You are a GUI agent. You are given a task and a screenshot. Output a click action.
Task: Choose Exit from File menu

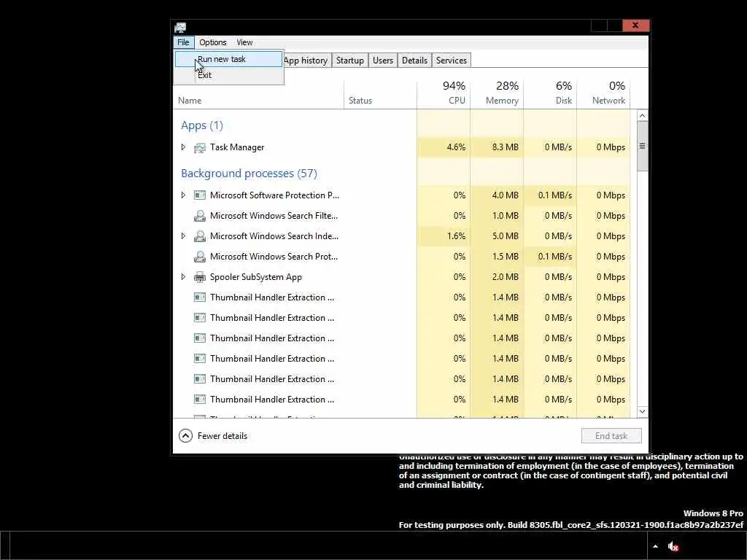click(x=228, y=75)
